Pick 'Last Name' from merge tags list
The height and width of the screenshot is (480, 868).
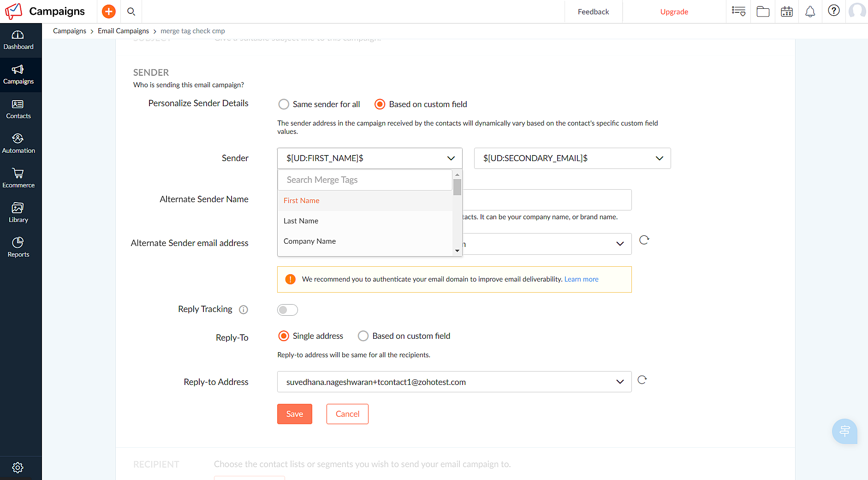pyautogui.click(x=301, y=221)
